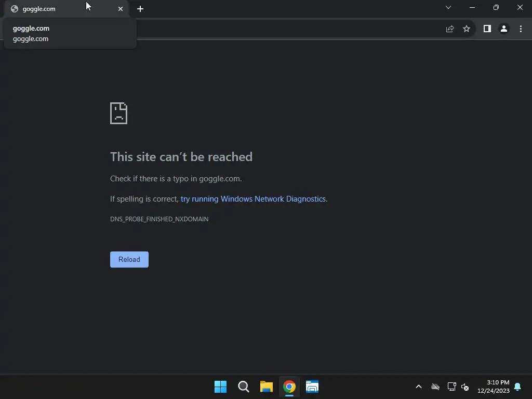Open the Windows Start menu
The image size is (532, 399).
pos(220,387)
